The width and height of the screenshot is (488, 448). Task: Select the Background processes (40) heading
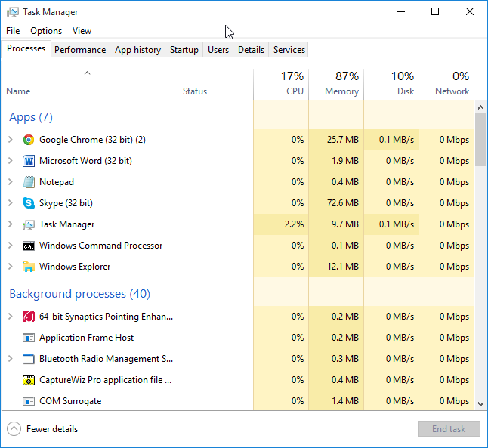pyautogui.click(x=79, y=294)
